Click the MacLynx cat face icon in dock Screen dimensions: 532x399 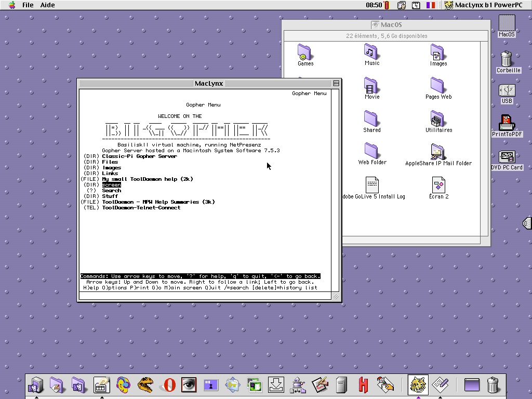tap(418, 385)
